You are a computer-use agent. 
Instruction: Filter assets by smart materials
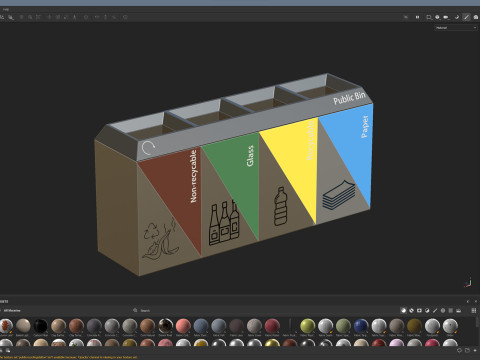[x=411, y=310]
